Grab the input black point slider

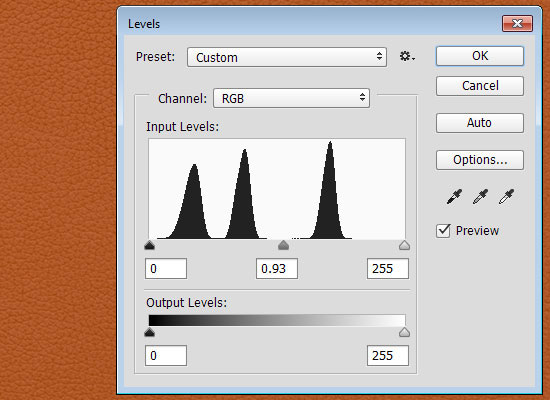pyautogui.click(x=149, y=245)
